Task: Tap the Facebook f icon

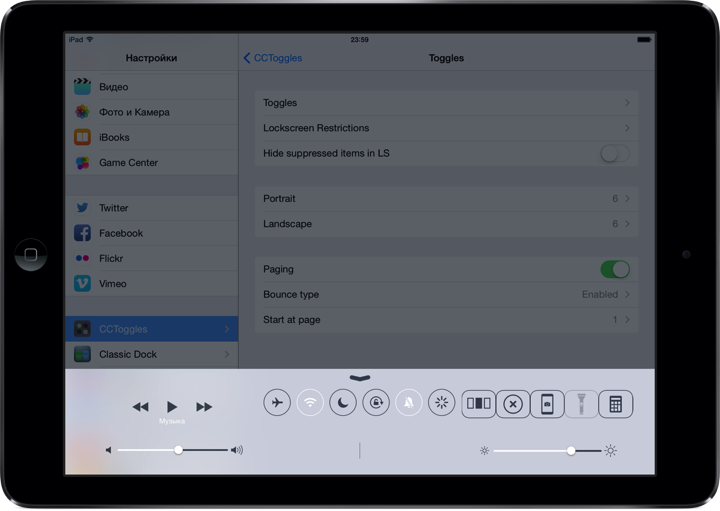Action: [x=82, y=233]
